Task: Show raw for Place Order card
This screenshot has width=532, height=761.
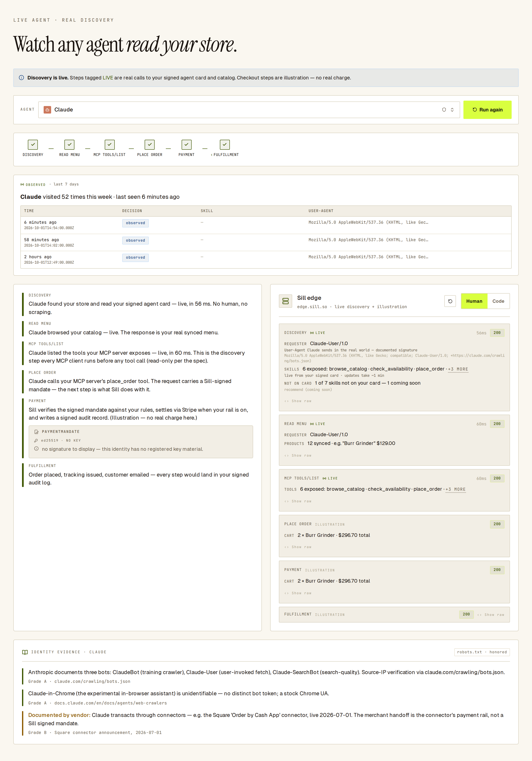Action: (298, 547)
